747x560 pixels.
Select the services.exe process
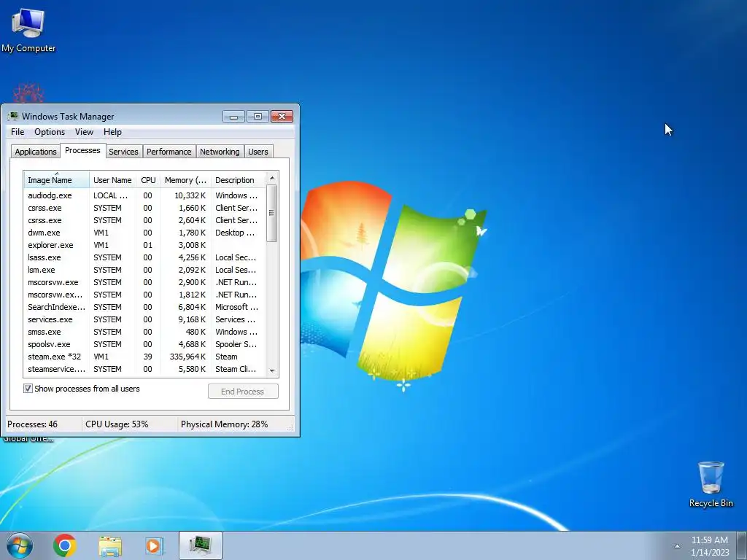click(145, 319)
